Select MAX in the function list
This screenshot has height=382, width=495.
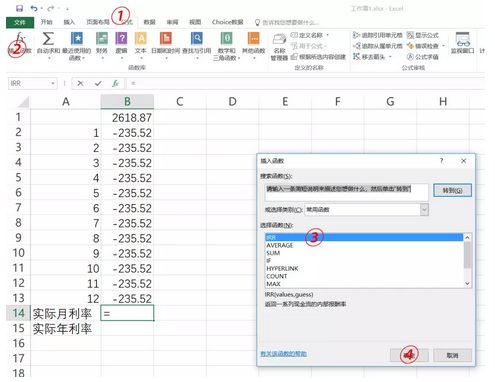point(364,284)
